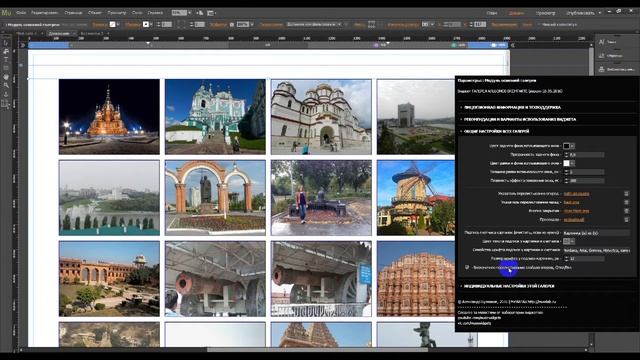This screenshot has width=640, height=360.
Task: Click the horizontal scrollbar at canvas bottom
Action: pyautogui.click(x=317, y=350)
